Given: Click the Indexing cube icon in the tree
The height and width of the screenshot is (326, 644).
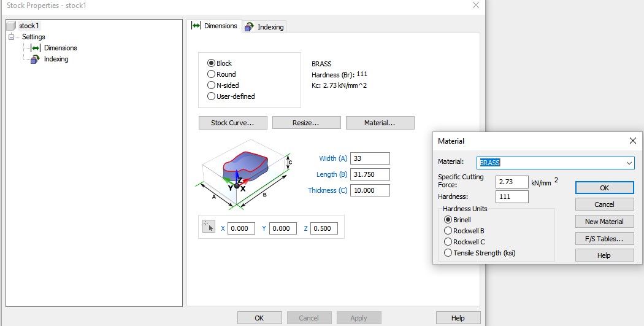Looking at the screenshot, I should coord(36,59).
